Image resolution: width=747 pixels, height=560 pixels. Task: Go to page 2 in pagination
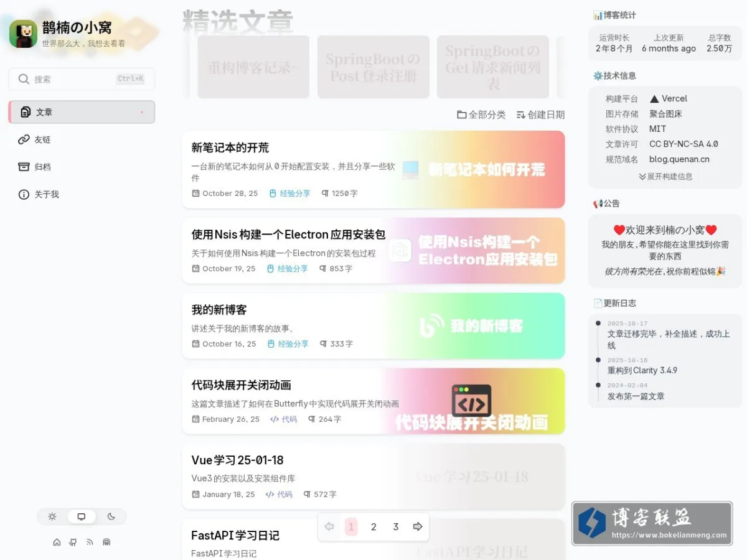(x=374, y=527)
